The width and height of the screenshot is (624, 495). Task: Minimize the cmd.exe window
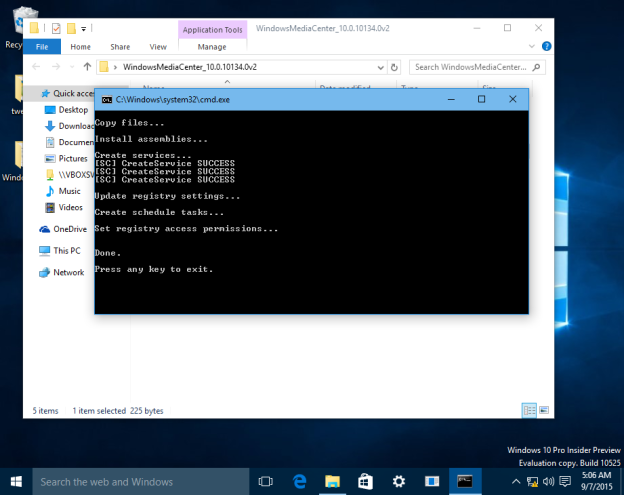(x=451, y=99)
